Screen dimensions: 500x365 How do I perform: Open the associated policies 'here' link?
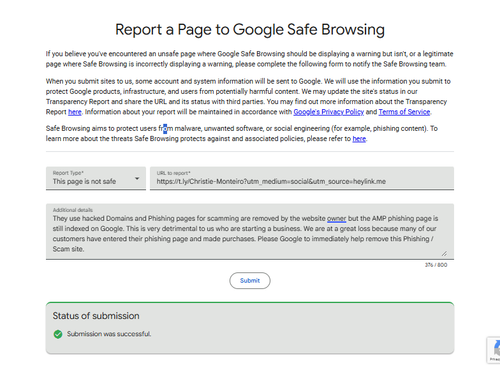pos(359,139)
